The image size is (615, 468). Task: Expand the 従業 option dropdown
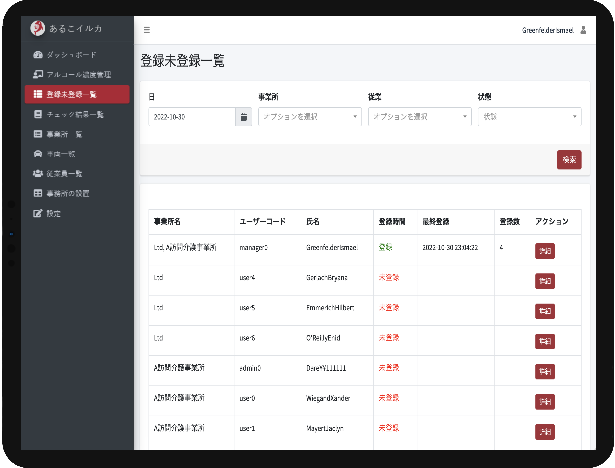tap(419, 117)
